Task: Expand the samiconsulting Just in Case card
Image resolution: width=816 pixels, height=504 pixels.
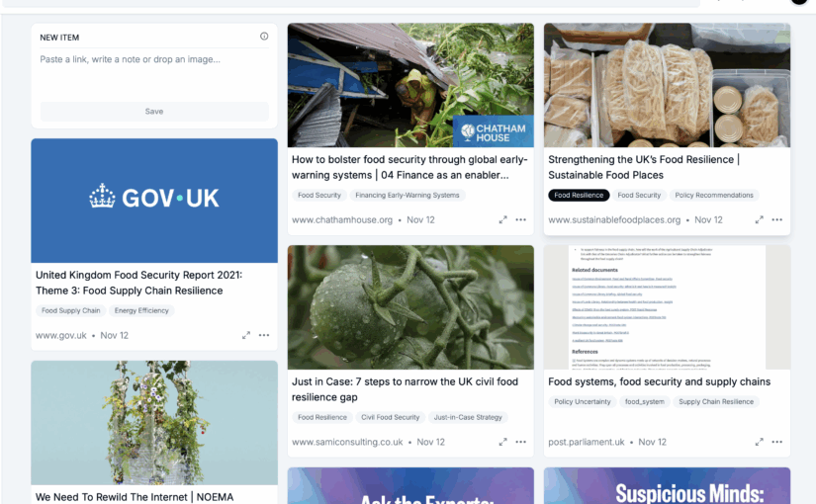Action: coord(502,442)
